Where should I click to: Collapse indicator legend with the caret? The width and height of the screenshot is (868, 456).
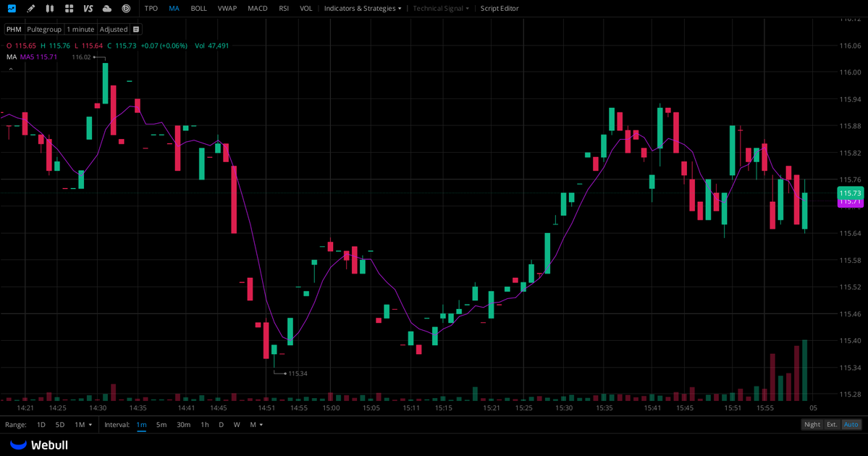(11, 69)
